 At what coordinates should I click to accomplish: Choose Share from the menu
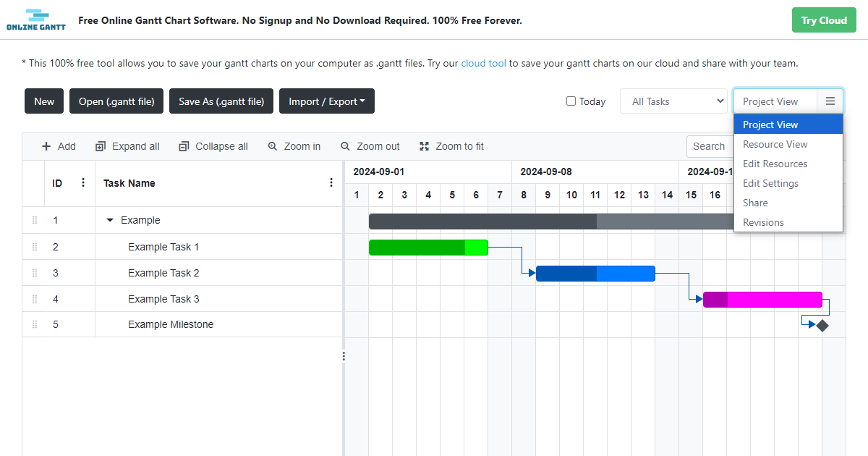tap(788, 203)
